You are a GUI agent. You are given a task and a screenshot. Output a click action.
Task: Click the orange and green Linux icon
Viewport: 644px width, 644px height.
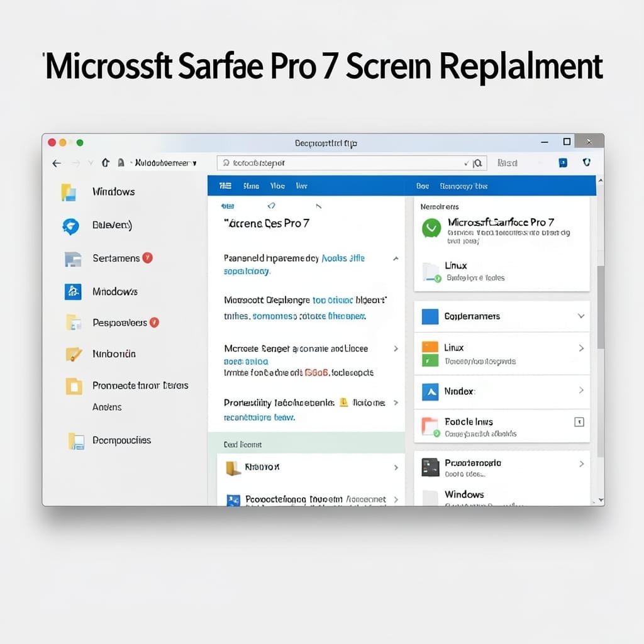pyautogui.click(x=430, y=353)
